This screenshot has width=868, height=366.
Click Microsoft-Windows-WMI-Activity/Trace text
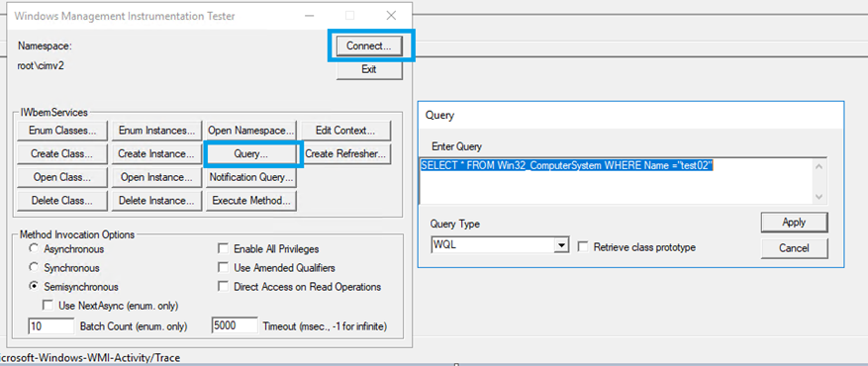tap(90, 358)
